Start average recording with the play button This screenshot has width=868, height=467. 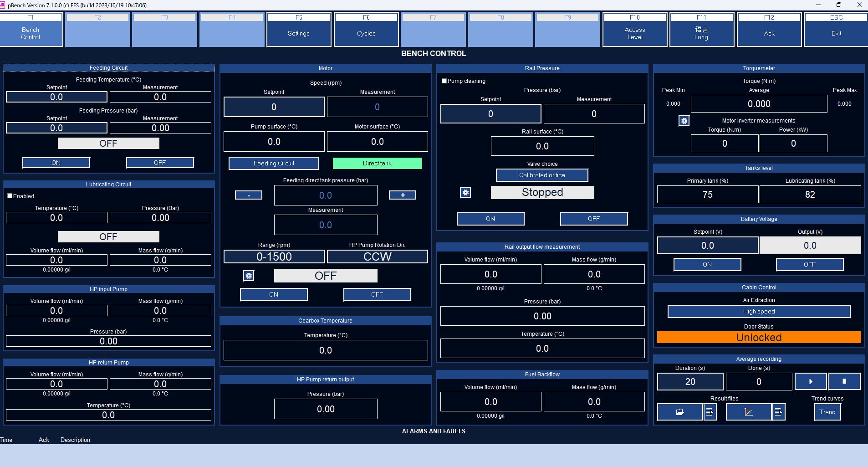tap(810, 382)
